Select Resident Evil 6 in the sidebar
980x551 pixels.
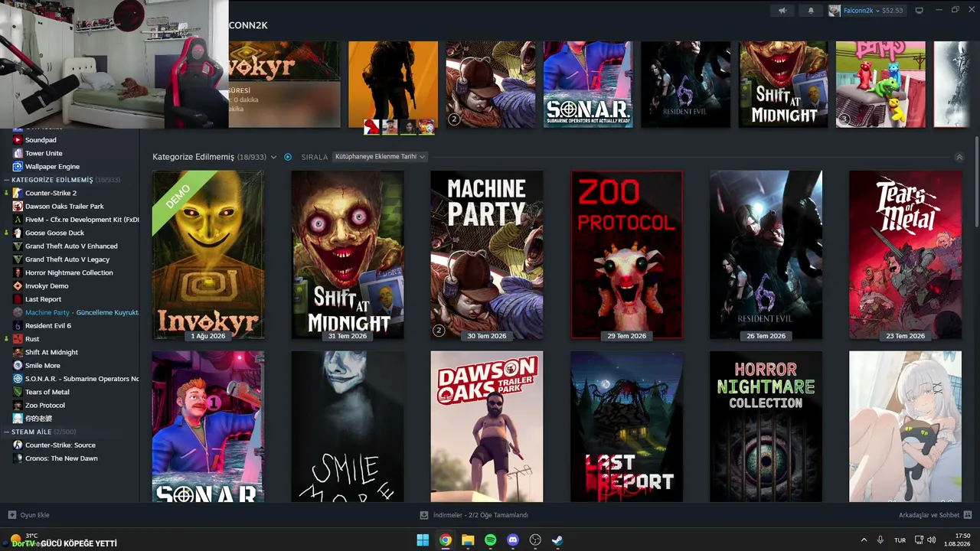(48, 325)
